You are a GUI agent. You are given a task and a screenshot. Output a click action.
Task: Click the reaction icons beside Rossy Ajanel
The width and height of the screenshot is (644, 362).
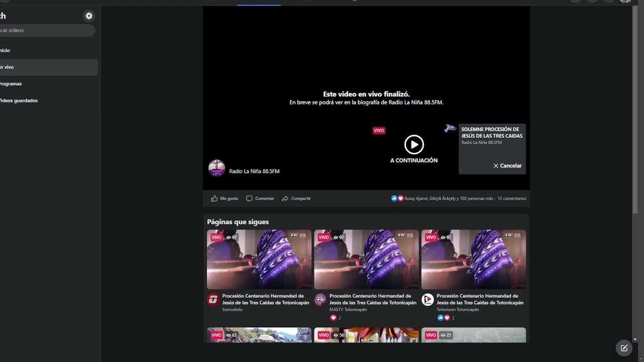397,199
